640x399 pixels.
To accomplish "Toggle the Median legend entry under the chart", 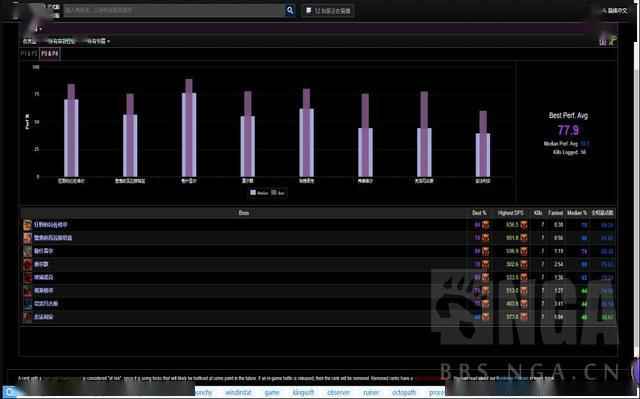I will pos(259,193).
